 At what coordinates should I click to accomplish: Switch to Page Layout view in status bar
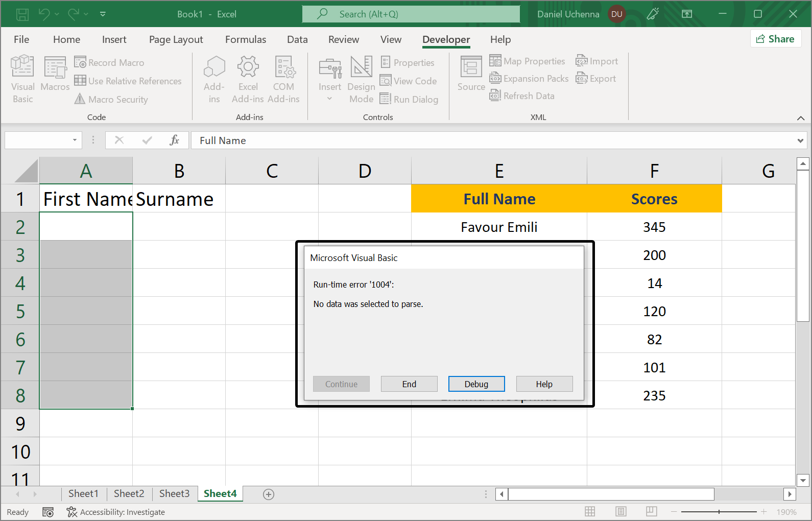click(620, 512)
